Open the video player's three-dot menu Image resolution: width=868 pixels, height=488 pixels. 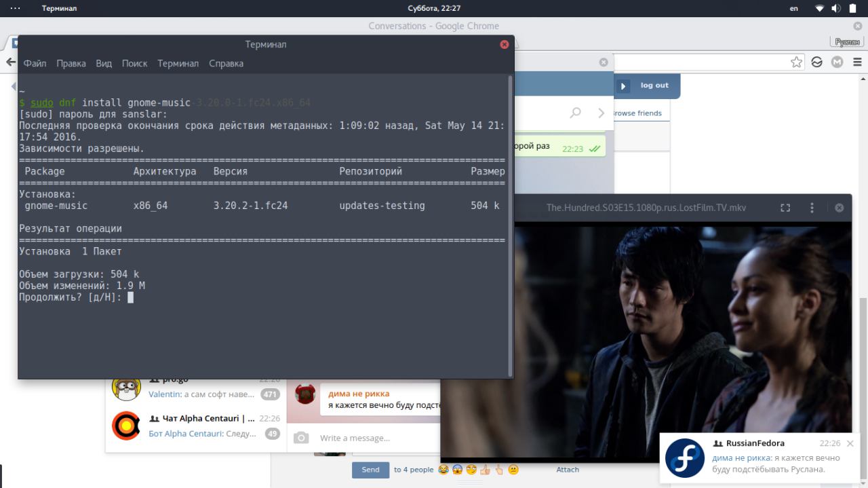(812, 208)
